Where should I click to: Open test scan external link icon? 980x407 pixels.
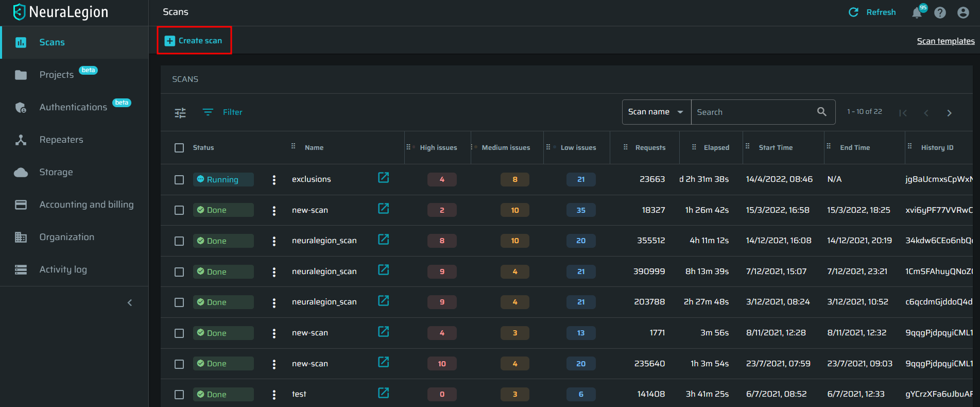383,393
